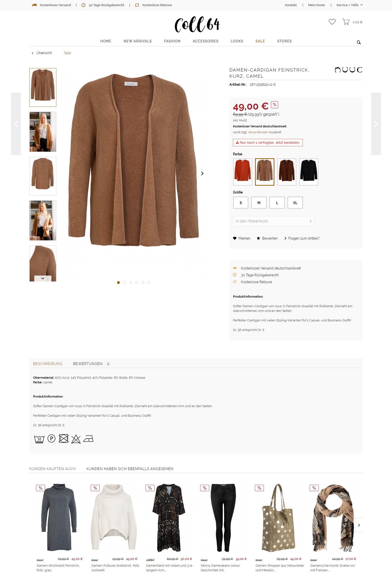
Task: Click the nuuc brand logo
Action: (x=348, y=70)
